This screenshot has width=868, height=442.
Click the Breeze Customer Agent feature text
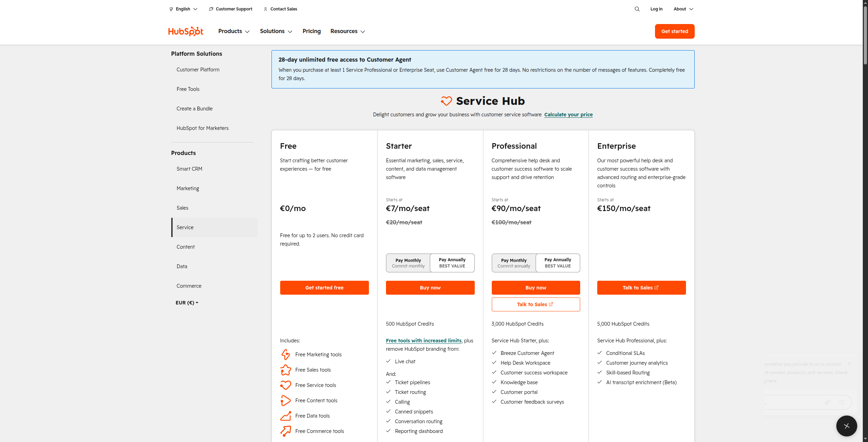(x=527, y=353)
